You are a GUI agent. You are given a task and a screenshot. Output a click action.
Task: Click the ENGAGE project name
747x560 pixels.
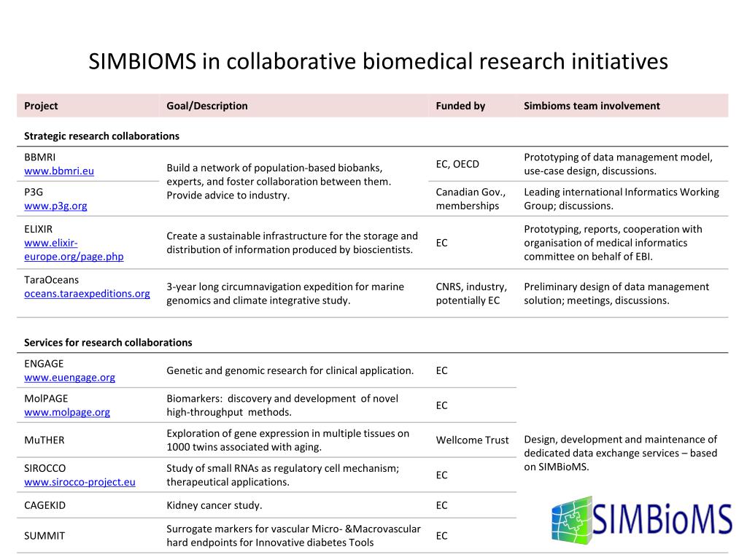click(x=44, y=364)
